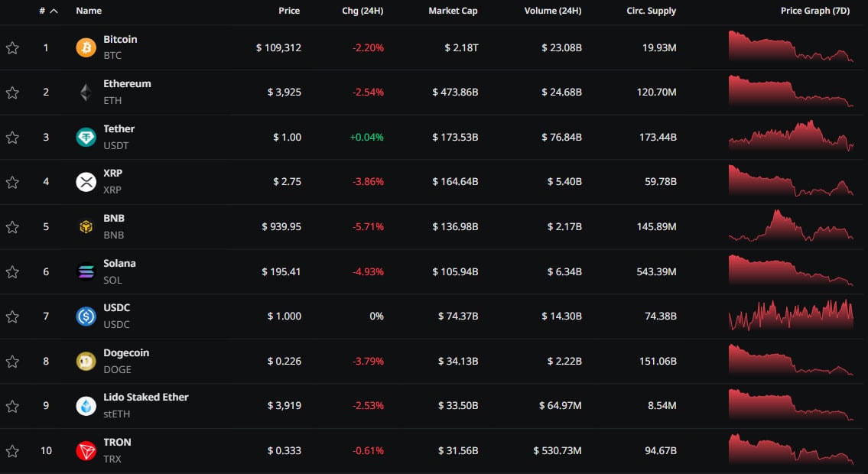Toggle the favorite star for Tether
The width and height of the screenshot is (868, 474).
[x=12, y=138]
